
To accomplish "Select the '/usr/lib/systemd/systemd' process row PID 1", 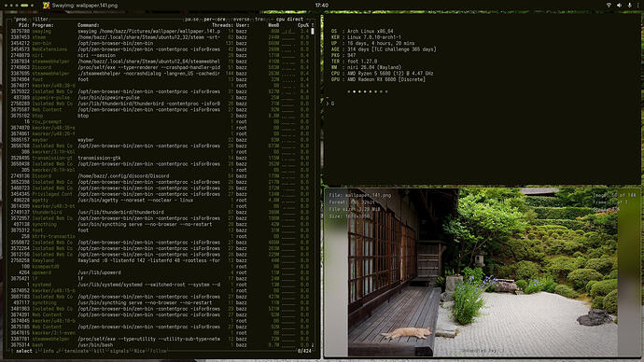I will (x=160, y=285).
